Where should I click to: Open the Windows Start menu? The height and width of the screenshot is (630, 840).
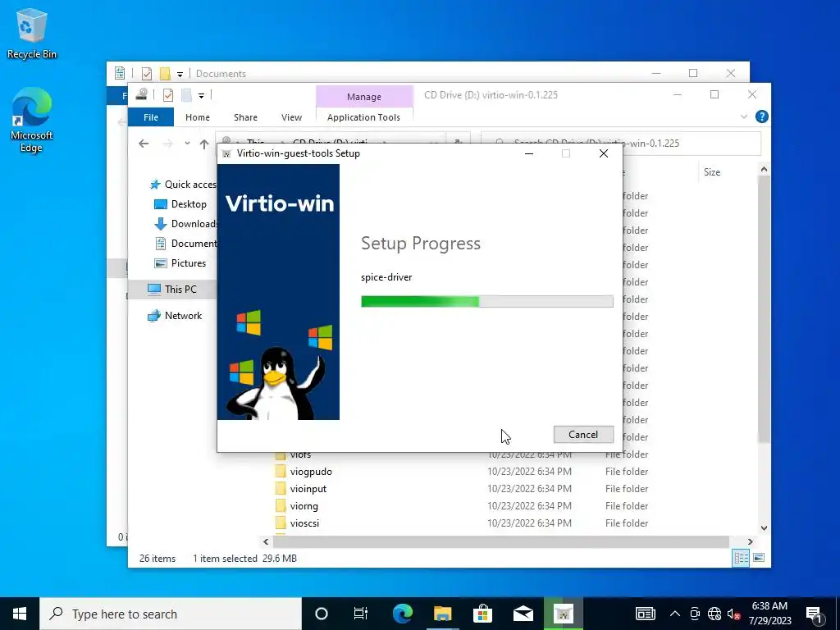[x=20, y=614]
